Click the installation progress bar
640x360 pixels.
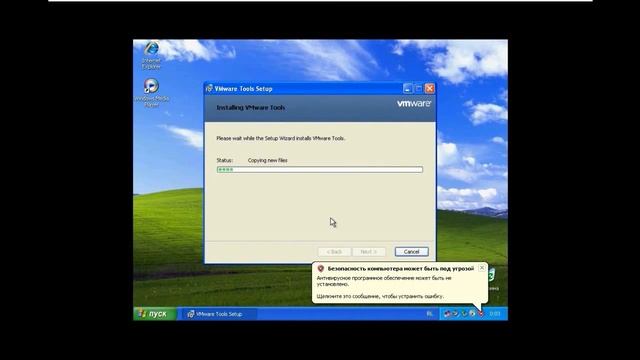pos(320,169)
